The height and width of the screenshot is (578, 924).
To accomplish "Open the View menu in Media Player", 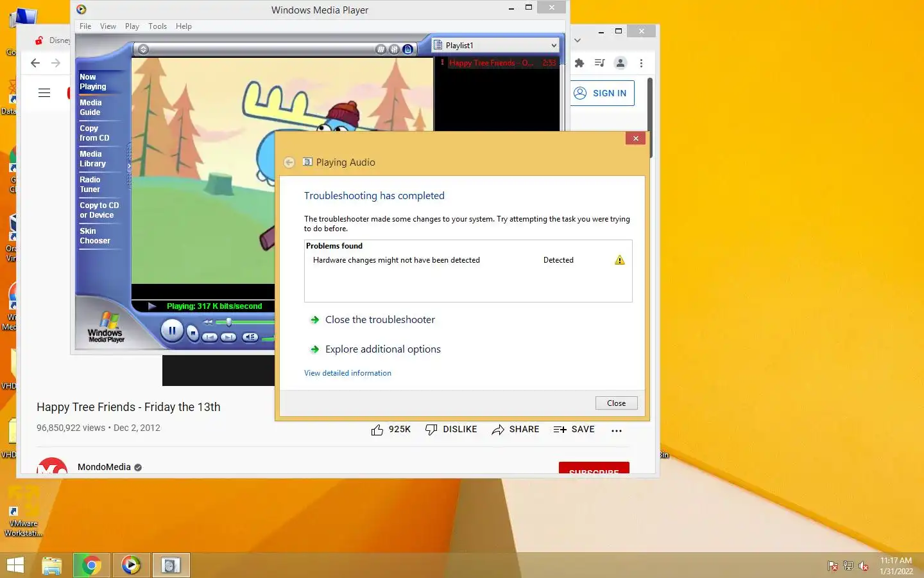I will point(108,26).
